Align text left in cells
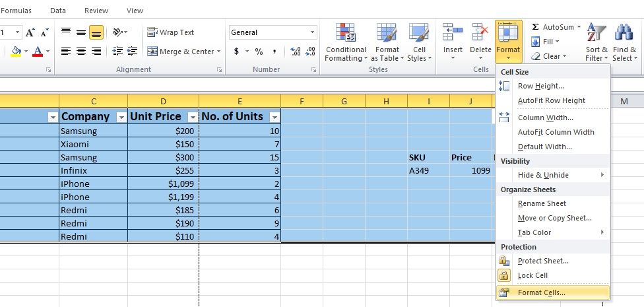Image resolution: width=644 pixels, height=307 pixels. (66, 51)
